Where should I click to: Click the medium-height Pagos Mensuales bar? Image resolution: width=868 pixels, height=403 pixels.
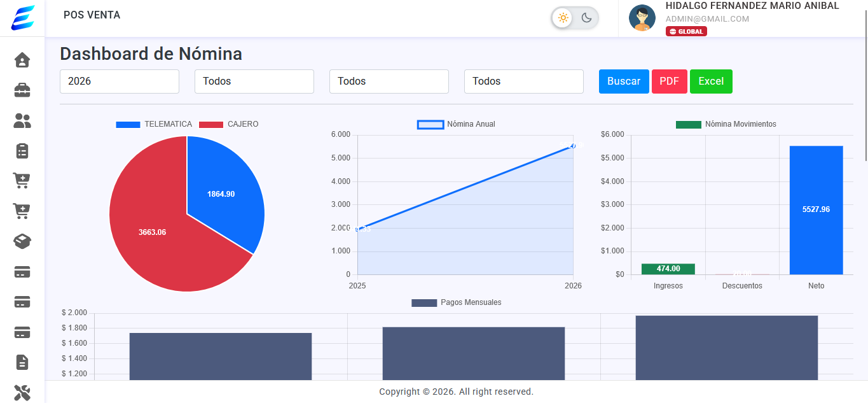pos(474,354)
